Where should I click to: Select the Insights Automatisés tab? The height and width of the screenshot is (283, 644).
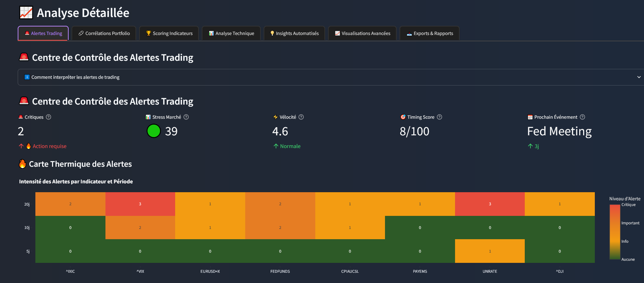pyautogui.click(x=294, y=33)
